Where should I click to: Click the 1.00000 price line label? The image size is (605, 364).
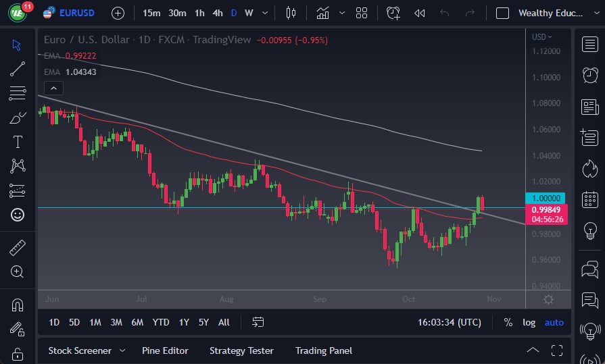pos(548,199)
